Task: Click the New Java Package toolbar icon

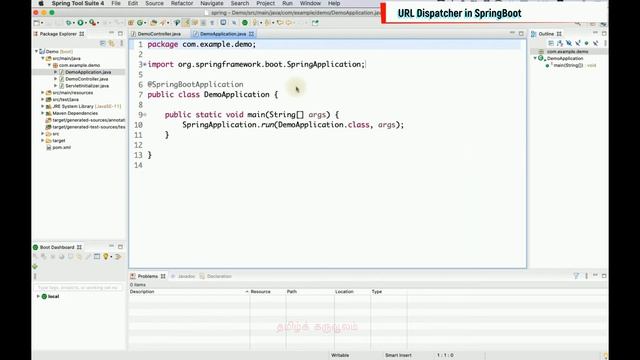Action: (x=131, y=23)
